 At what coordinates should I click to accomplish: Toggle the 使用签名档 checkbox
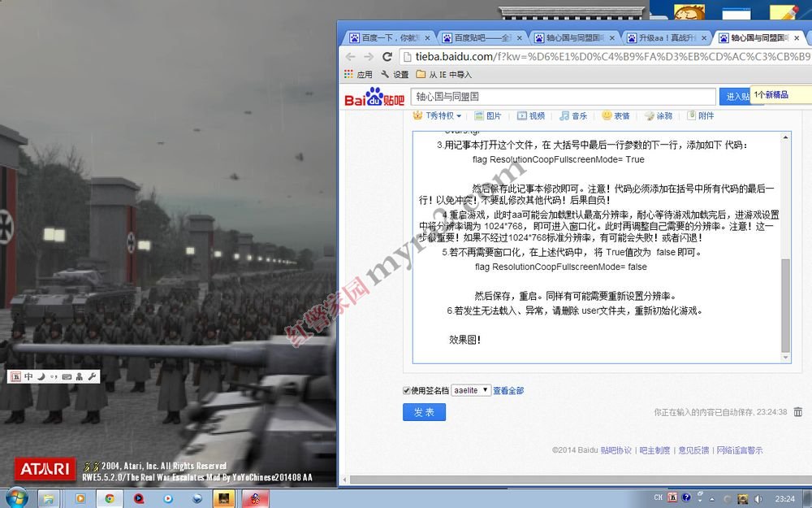pyautogui.click(x=407, y=390)
